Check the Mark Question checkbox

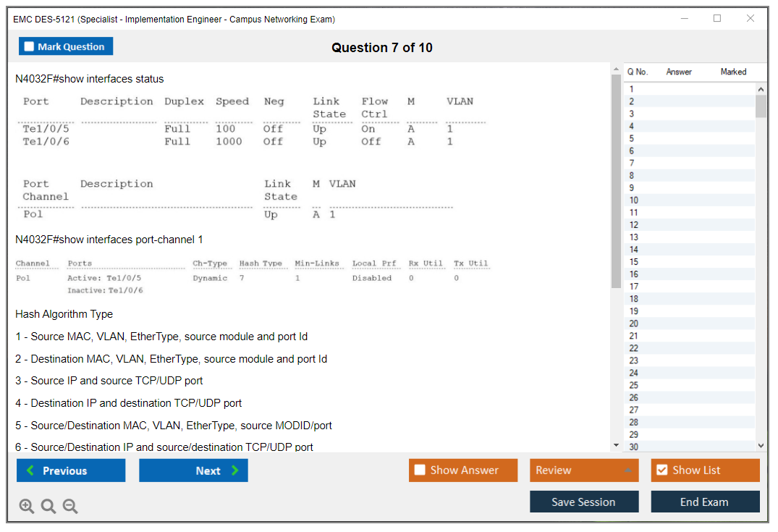coord(30,47)
